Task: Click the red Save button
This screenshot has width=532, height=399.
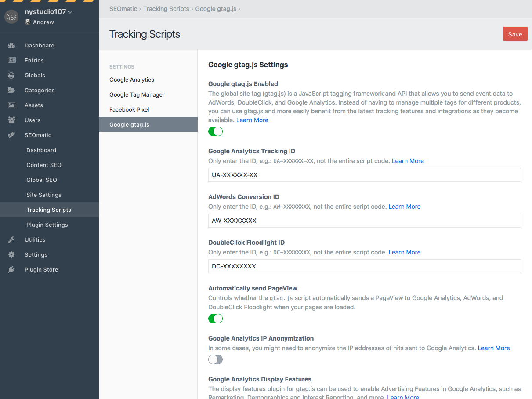Action: pyautogui.click(x=515, y=34)
